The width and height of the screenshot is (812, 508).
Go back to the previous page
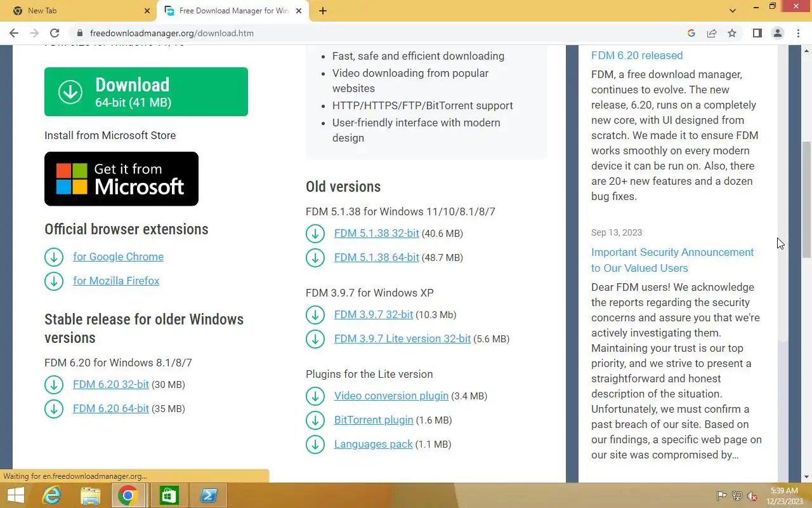point(14,33)
